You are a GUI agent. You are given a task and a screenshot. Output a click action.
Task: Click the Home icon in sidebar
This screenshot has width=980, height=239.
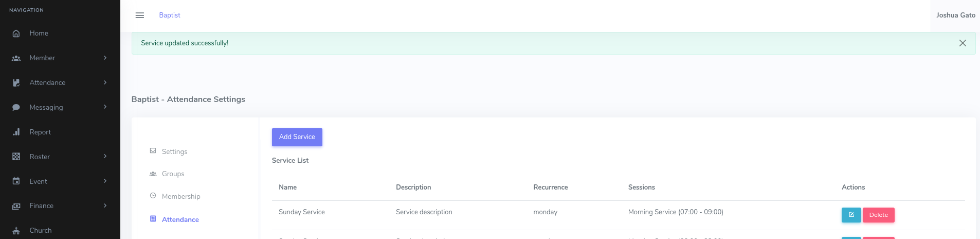[16, 33]
